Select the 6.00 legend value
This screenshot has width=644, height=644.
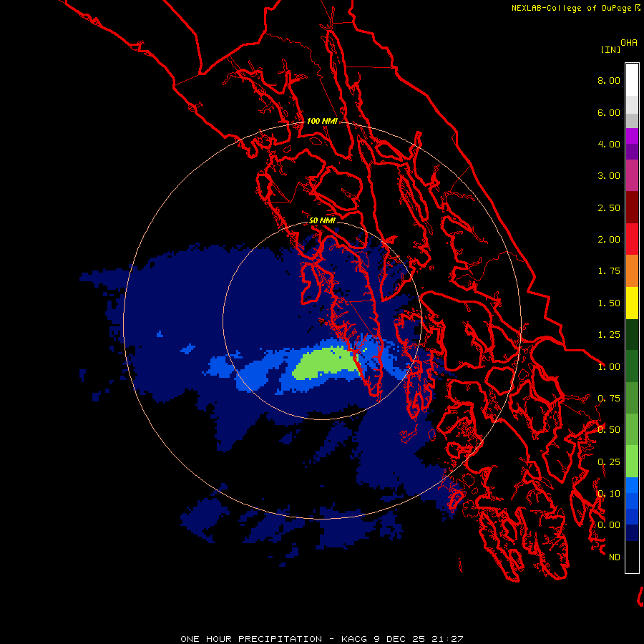(609, 112)
